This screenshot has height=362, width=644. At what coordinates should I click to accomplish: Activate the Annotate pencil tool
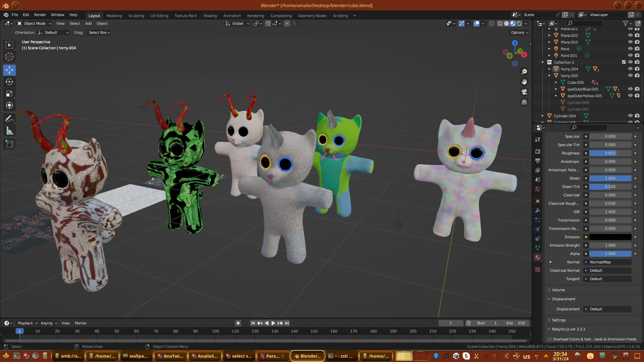(x=9, y=119)
